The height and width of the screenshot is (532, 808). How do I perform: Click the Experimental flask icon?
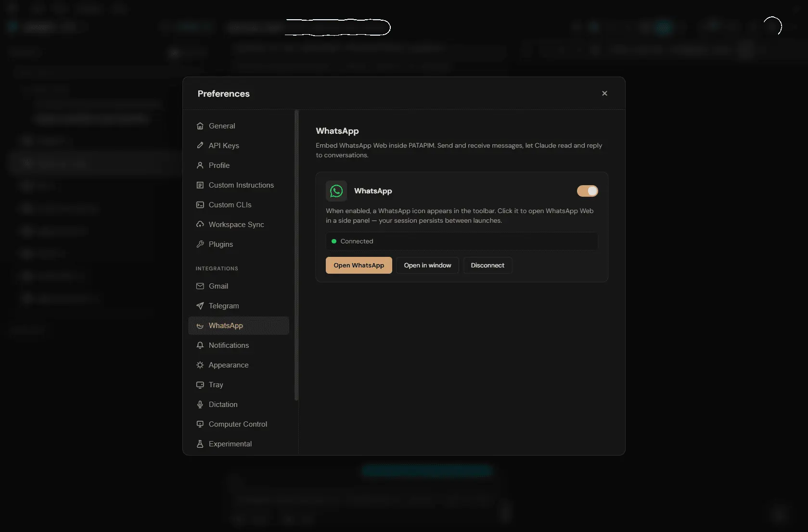(200, 444)
